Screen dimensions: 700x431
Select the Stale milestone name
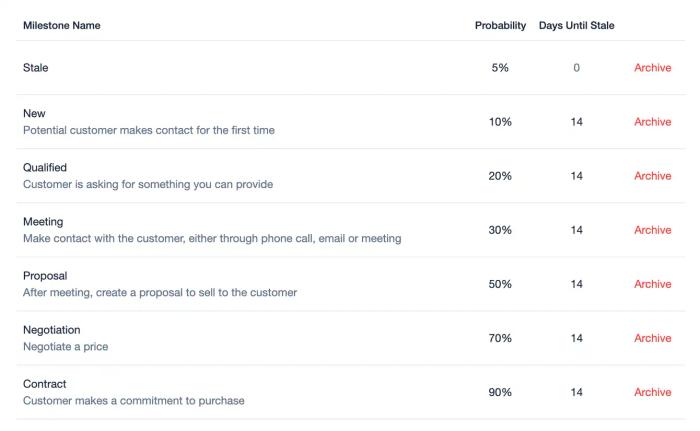click(36, 68)
